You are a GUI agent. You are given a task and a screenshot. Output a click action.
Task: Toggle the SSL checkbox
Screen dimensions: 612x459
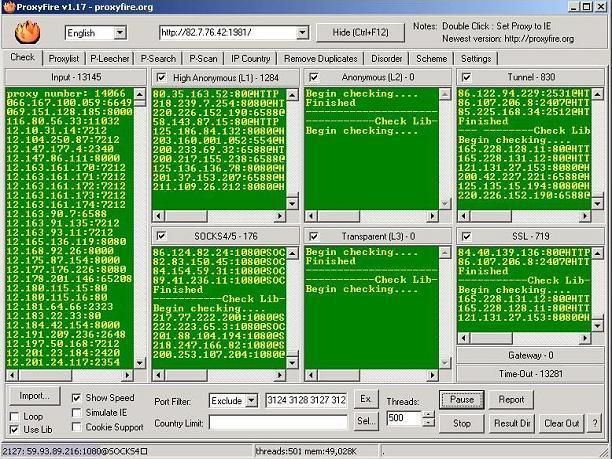(466, 236)
